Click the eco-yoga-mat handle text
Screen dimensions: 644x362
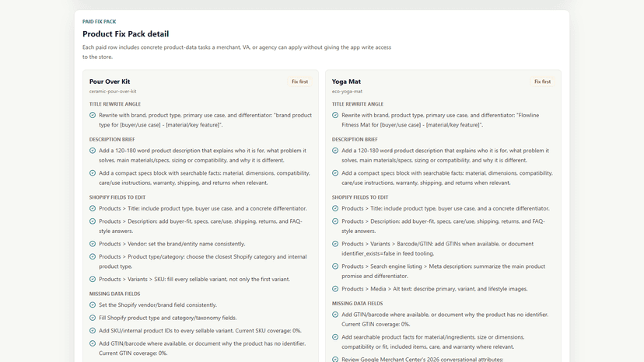click(347, 92)
